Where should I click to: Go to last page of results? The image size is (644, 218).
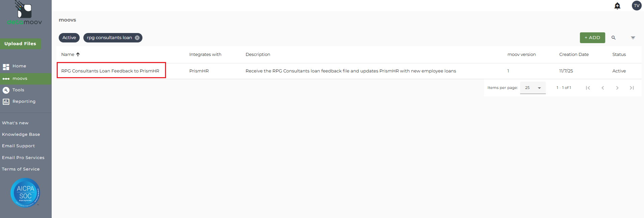click(x=632, y=88)
